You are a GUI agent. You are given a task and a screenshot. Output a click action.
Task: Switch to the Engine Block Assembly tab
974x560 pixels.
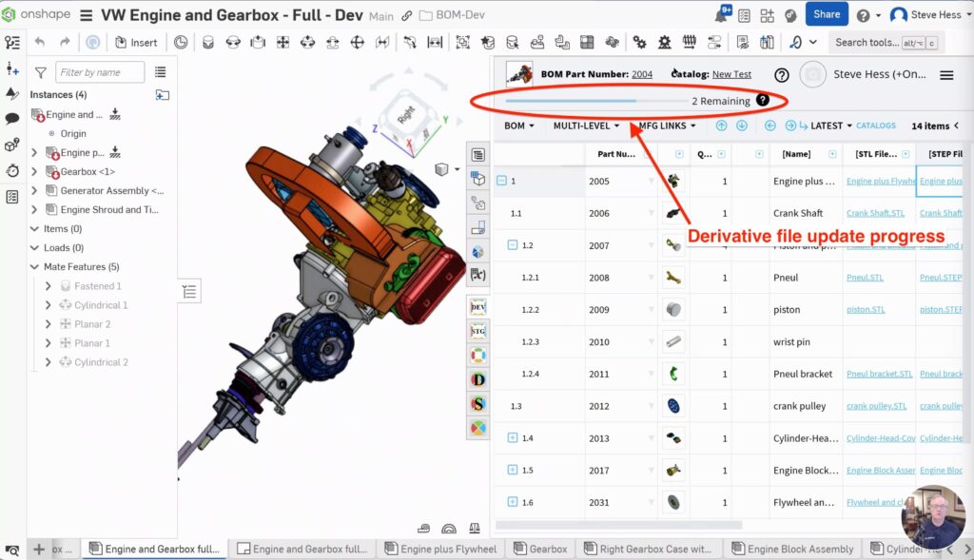pos(793,549)
